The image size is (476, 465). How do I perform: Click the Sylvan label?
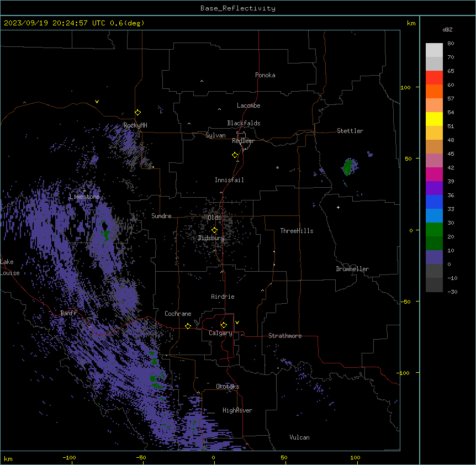tap(215, 135)
